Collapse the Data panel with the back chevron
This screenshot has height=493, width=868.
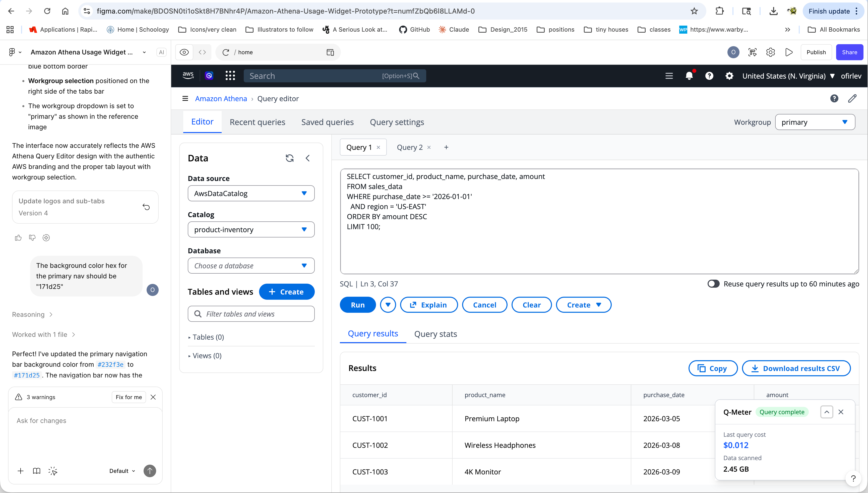(308, 158)
